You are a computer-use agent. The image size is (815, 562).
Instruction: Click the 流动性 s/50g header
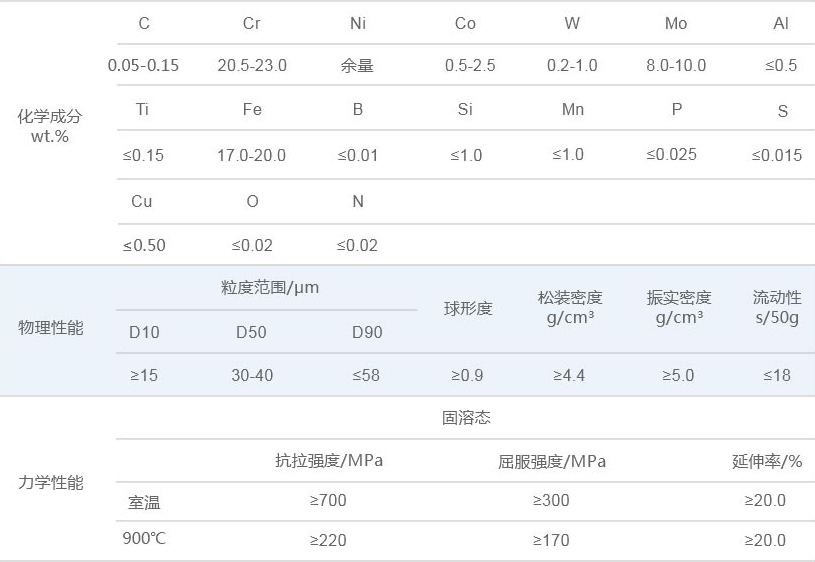pos(777,307)
